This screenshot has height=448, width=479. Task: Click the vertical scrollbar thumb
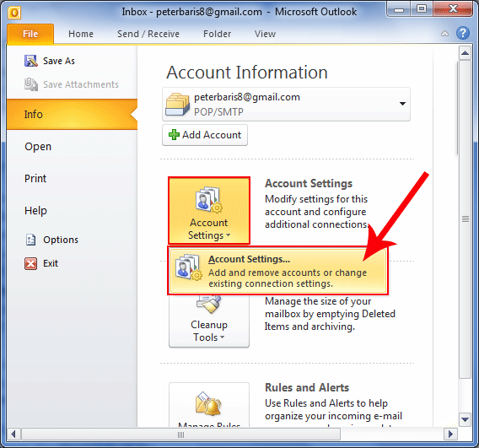click(x=465, y=219)
